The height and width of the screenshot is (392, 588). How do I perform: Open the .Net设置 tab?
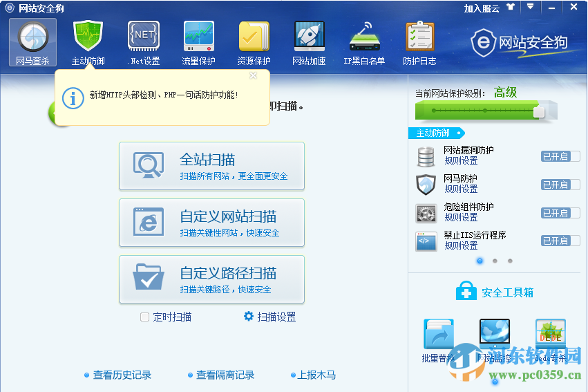tap(144, 42)
